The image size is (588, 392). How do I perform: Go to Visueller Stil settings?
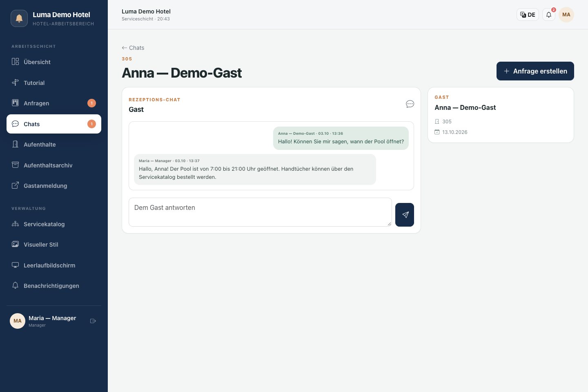click(54, 244)
